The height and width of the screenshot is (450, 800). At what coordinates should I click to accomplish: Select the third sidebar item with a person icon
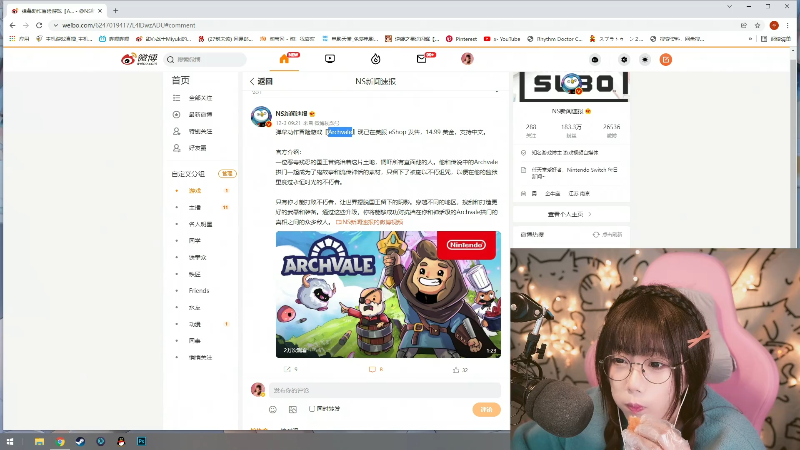click(202, 131)
